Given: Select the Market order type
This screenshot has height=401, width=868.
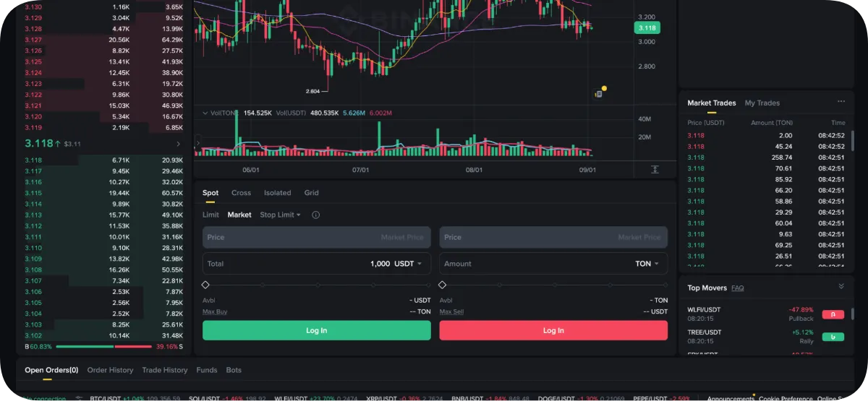Looking at the screenshot, I should (239, 215).
